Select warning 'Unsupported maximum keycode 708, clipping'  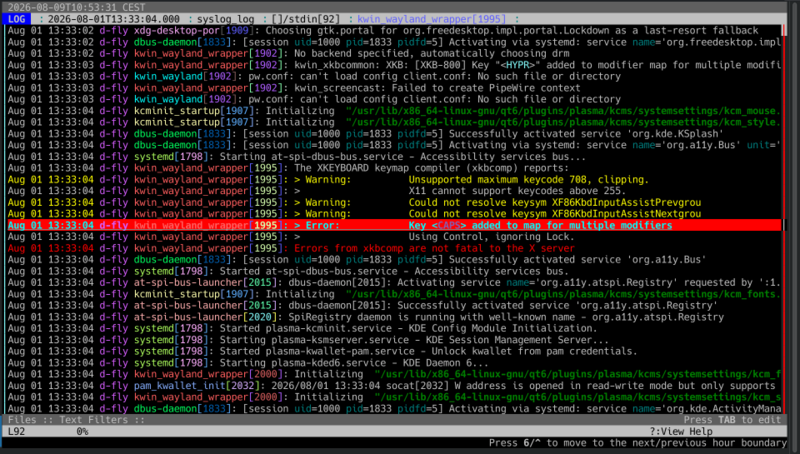coord(394,180)
